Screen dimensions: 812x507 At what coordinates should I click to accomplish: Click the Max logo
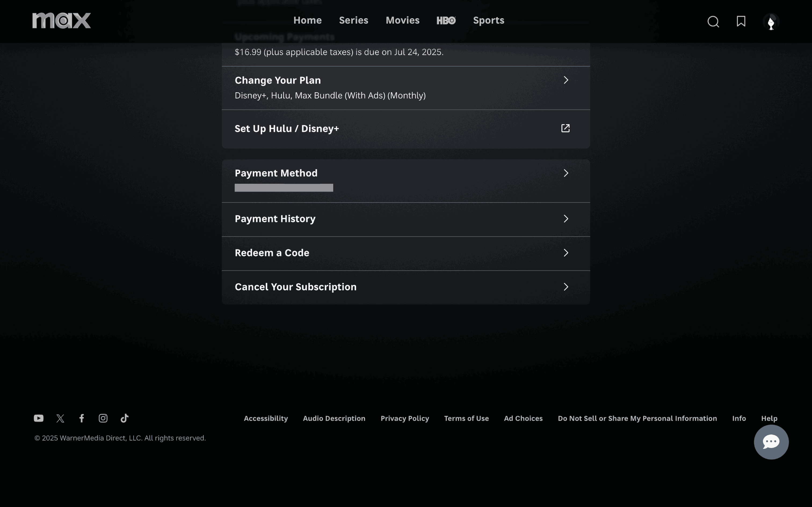pos(61,20)
